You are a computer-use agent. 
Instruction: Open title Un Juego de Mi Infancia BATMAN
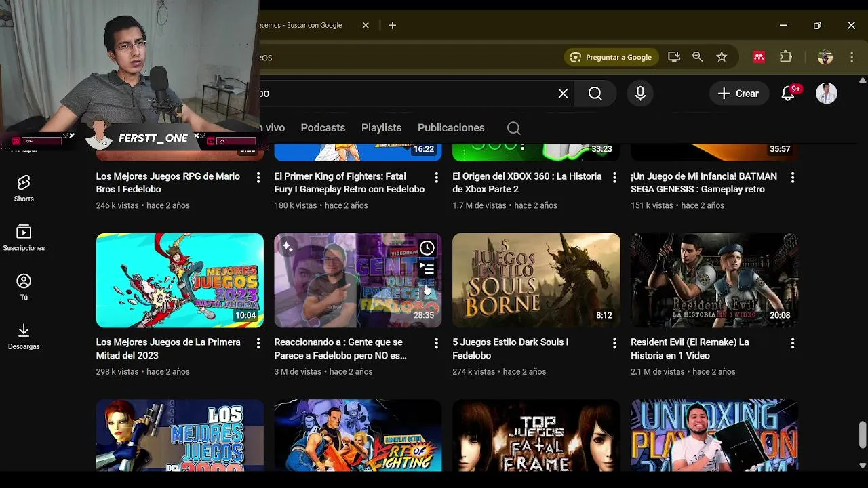tap(704, 182)
